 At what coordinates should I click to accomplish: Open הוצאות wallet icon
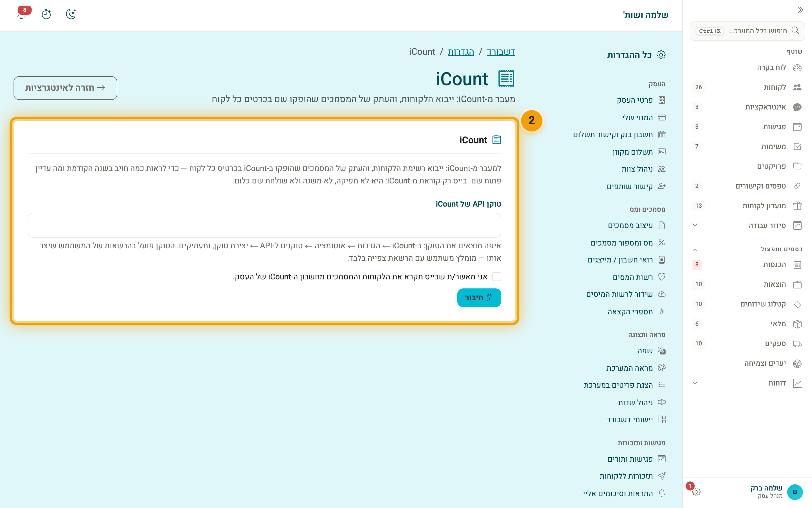coord(797,284)
